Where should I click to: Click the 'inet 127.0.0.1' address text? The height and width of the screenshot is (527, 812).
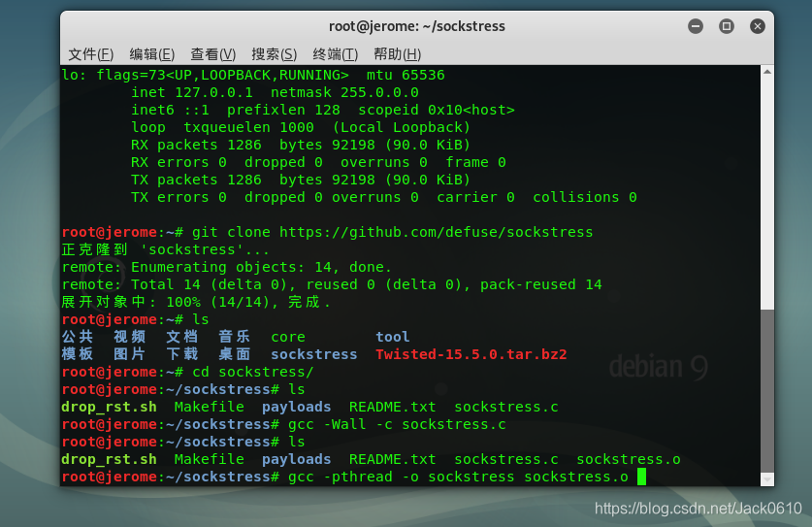point(192,92)
